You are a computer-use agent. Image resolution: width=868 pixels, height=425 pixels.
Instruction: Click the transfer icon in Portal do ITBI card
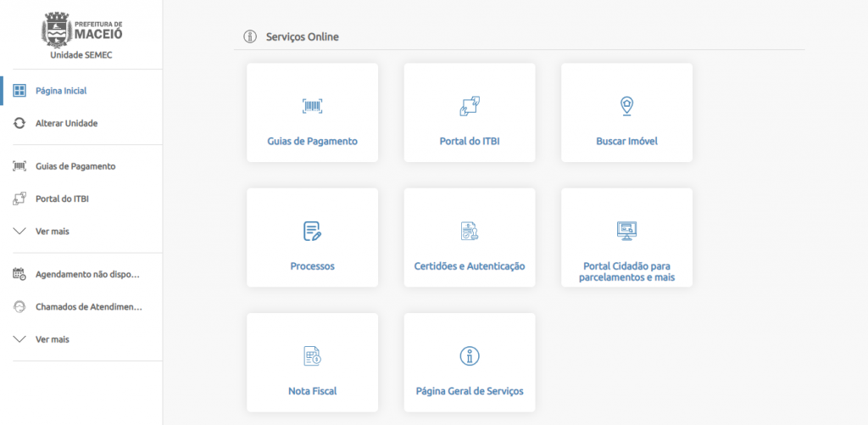click(x=470, y=106)
